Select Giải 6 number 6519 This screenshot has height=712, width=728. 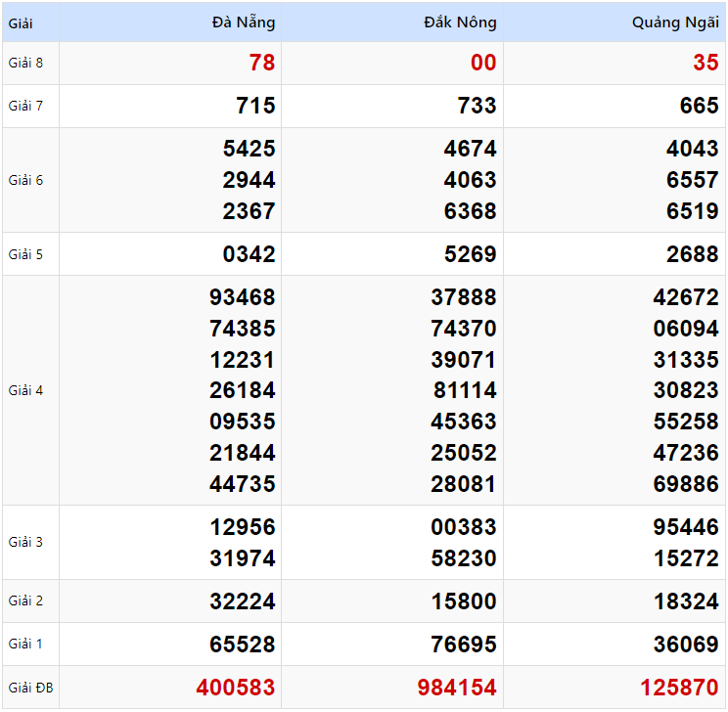pos(693,212)
